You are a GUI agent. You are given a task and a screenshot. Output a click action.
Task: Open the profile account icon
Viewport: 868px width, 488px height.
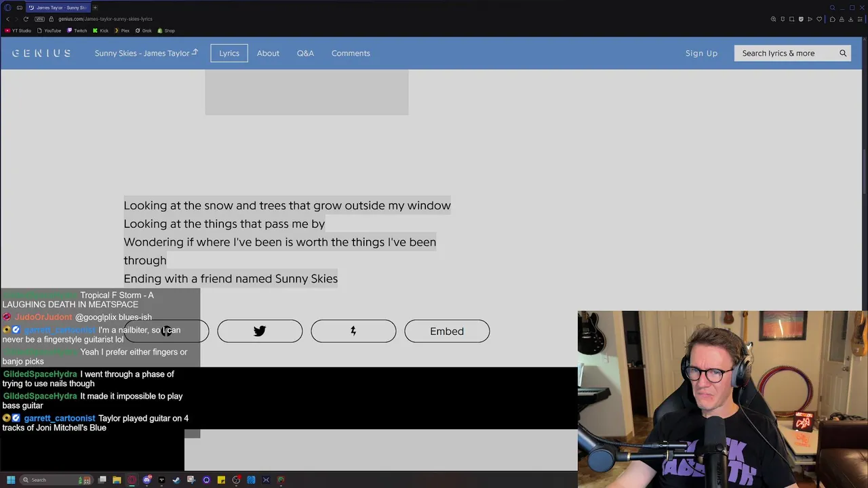point(842,19)
